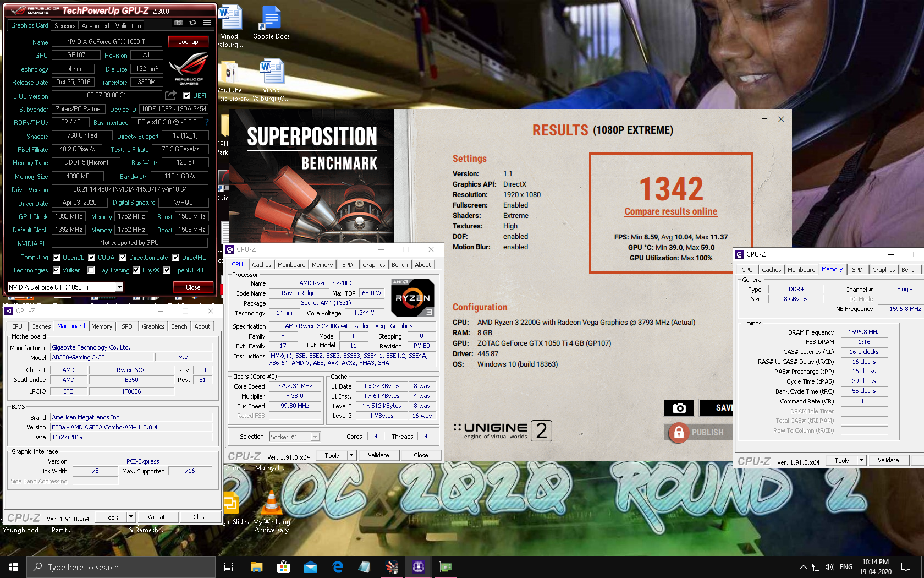Open Microsoft Store from the taskbar
Screen dimensions: 924x578
pos(283,567)
